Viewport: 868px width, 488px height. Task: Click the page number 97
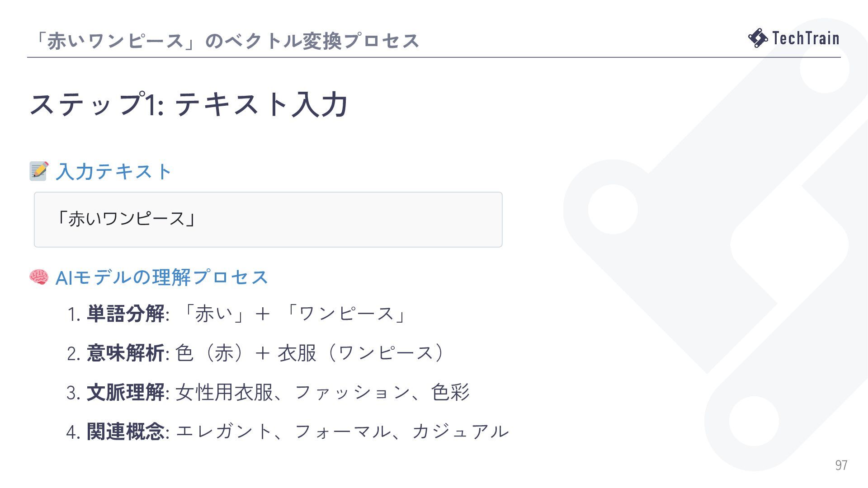click(841, 465)
